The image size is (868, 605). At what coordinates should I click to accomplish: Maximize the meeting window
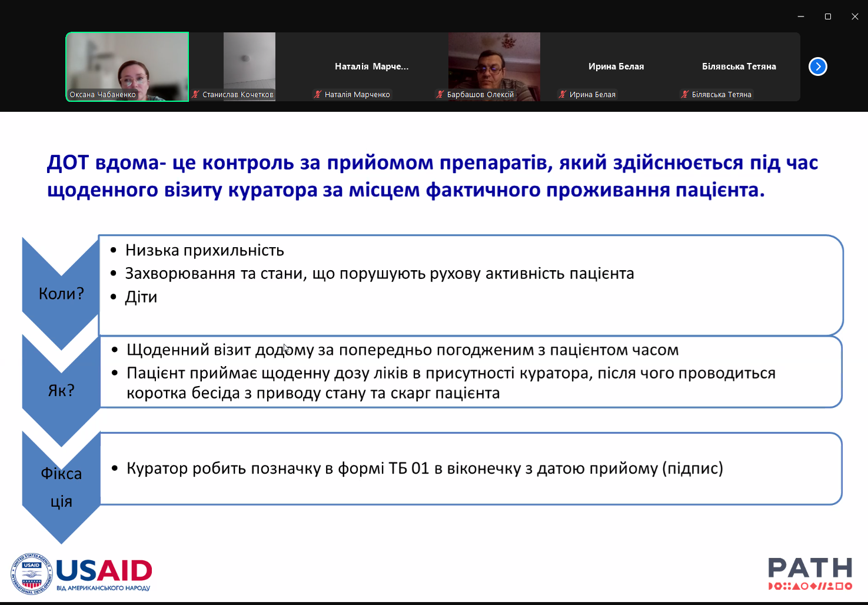pos(828,16)
